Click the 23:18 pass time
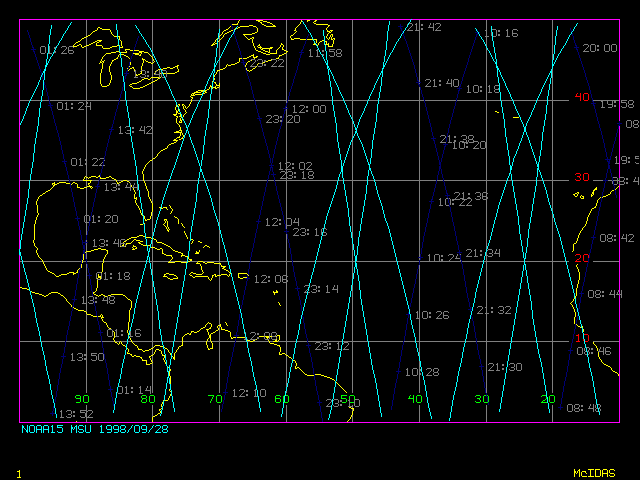 click(x=297, y=176)
